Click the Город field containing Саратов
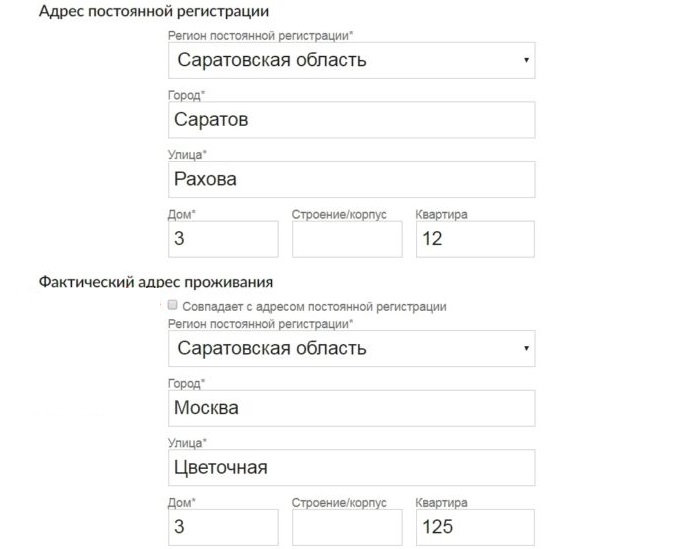Screen dimensions: 684x549 click(x=352, y=120)
